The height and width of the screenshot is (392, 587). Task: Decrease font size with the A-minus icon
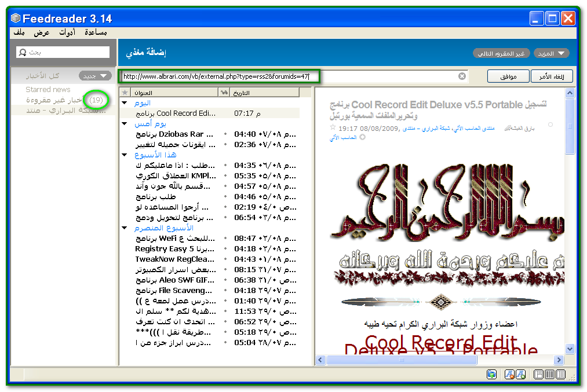point(509,374)
